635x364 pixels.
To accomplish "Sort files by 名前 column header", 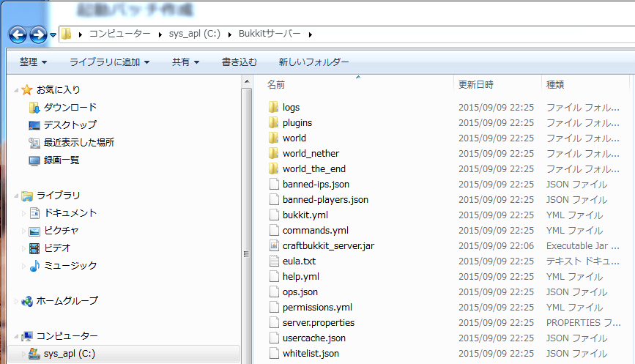I will 277,85.
